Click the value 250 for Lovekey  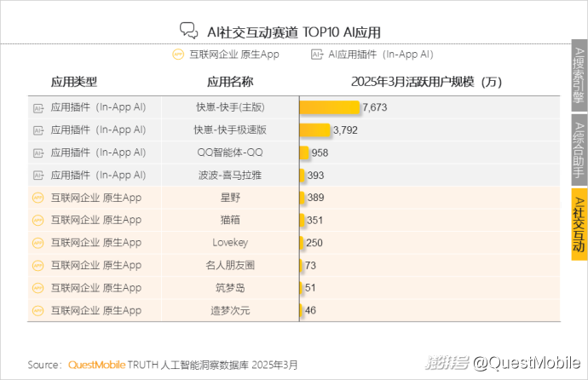click(314, 243)
